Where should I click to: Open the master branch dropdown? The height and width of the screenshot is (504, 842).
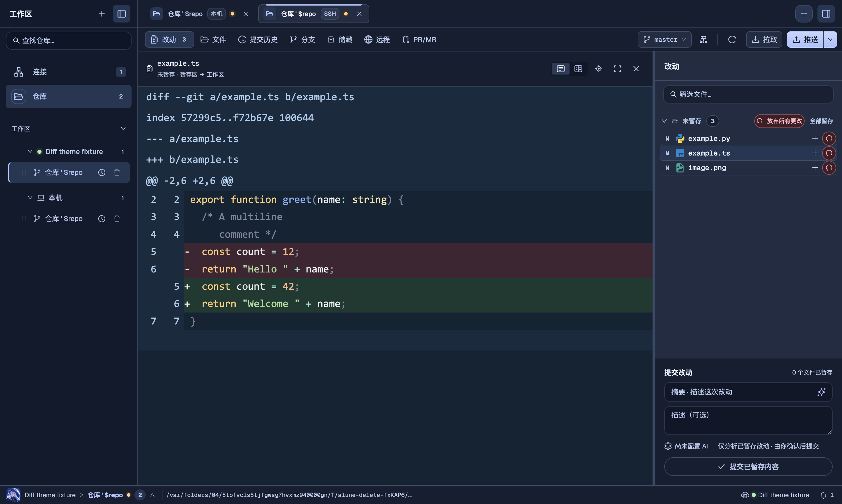pyautogui.click(x=664, y=40)
